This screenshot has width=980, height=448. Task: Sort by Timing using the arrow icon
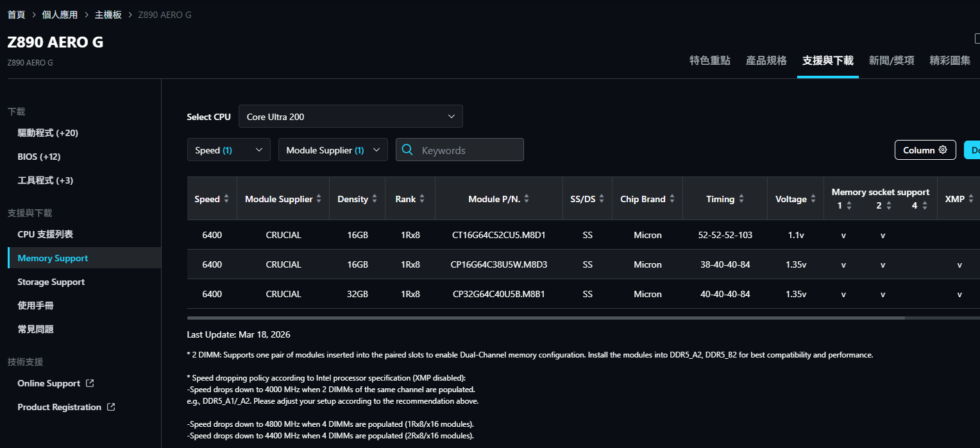[x=741, y=199]
